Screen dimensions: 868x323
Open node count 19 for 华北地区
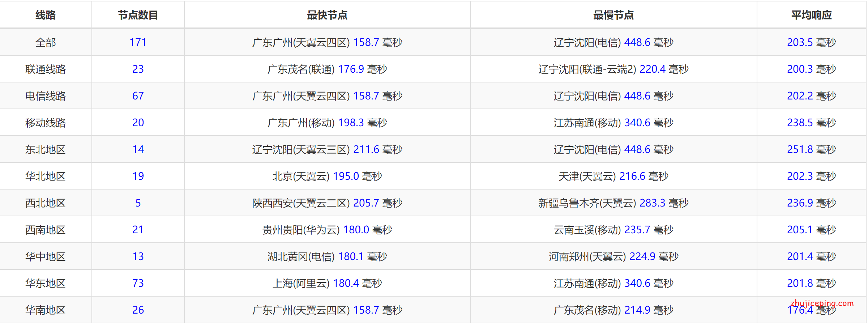click(x=138, y=176)
